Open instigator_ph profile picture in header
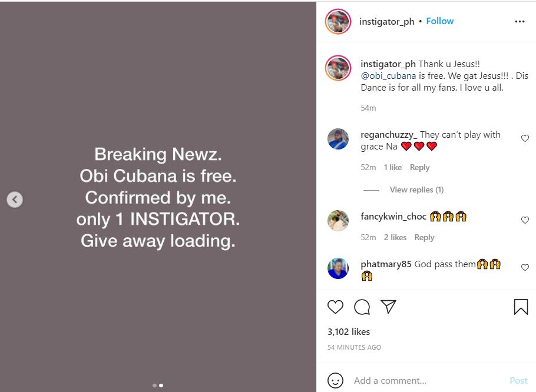Screen dimensions: 536x392 (x=339, y=22)
